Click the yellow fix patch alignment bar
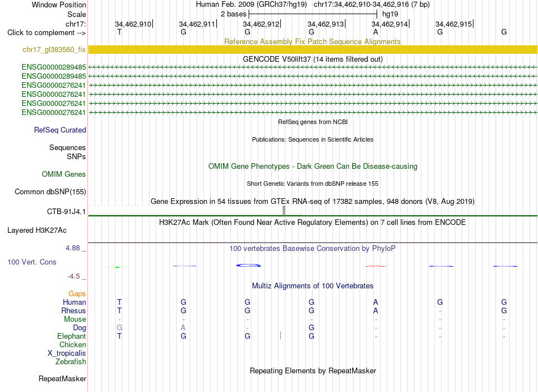The image size is (538, 392). tap(313, 49)
